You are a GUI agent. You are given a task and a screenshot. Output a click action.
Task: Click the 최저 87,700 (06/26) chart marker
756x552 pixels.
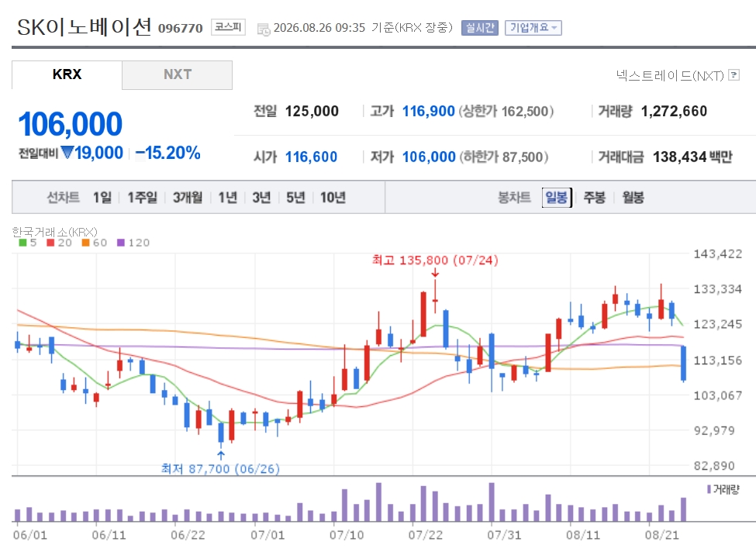(x=220, y=468)
